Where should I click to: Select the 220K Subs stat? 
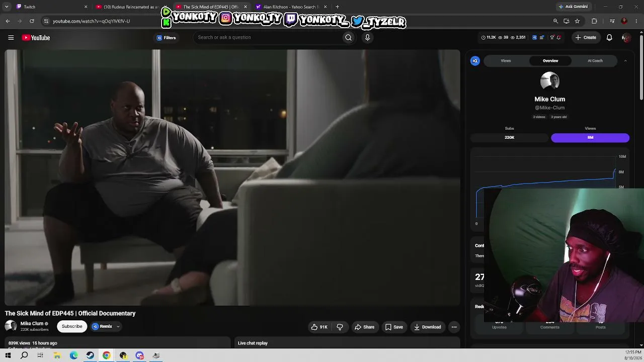[x=509, y=137]
